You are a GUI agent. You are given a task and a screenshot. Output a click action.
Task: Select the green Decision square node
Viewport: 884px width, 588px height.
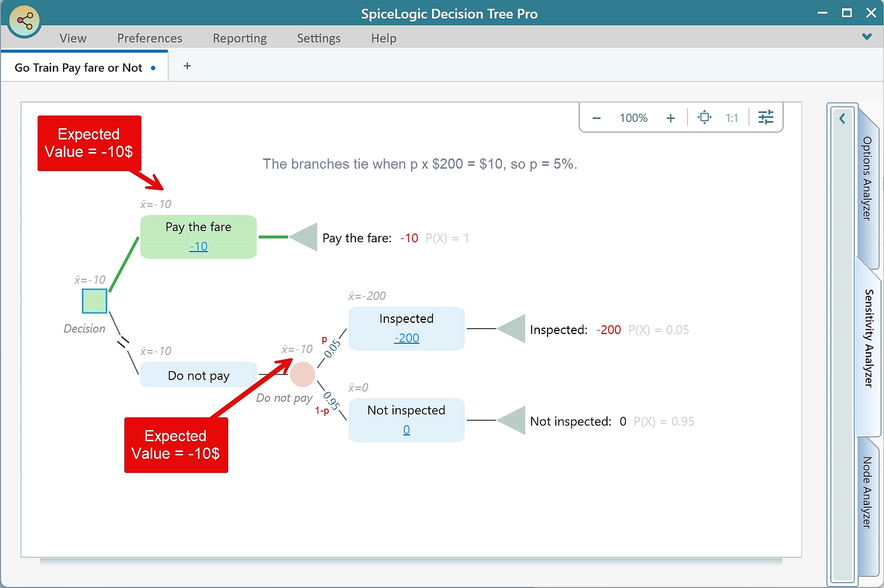click(94, 301)
